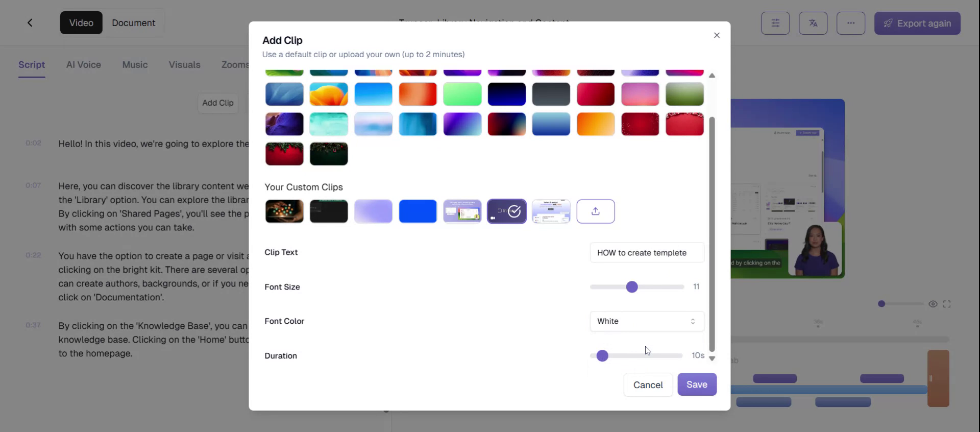The width and height of the screenshot is (980, 432).
Task: Open the Visuals tab
Action: (x=185, y=65)
